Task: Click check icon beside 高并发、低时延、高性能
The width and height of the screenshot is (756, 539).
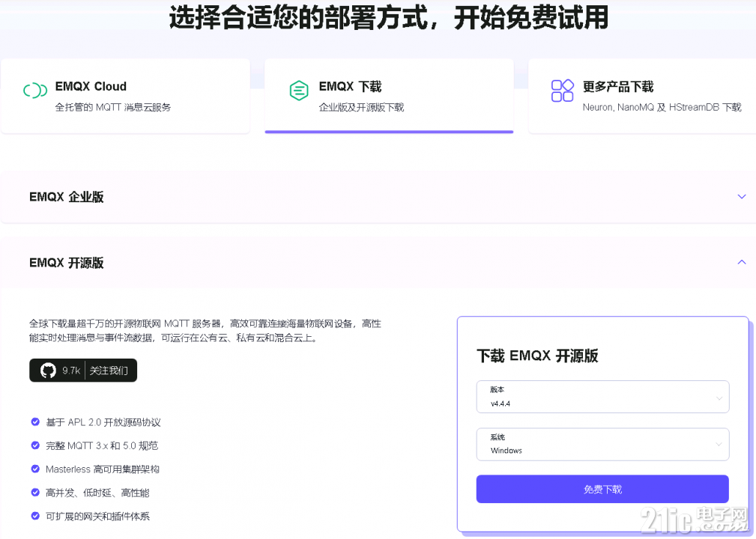Action: (x=35, y=493)
